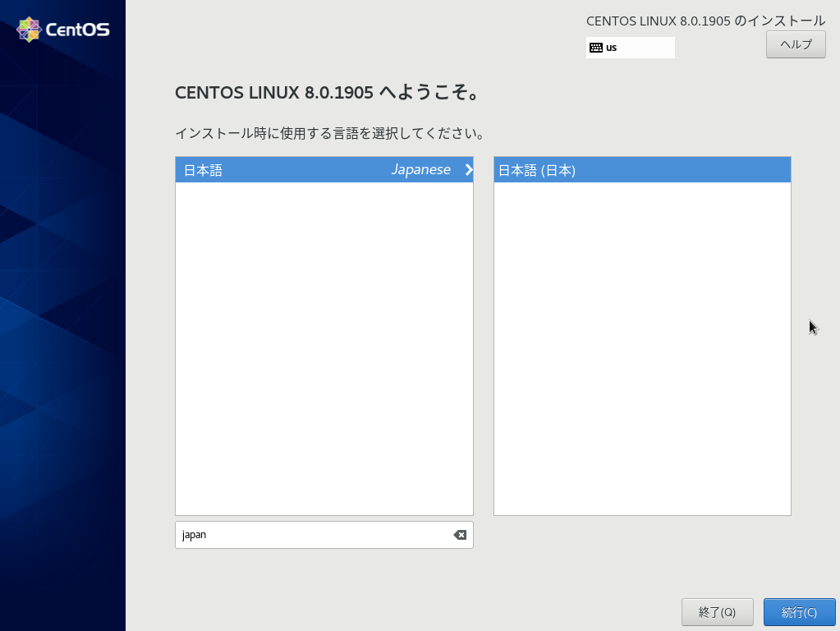Click the us keyboard layout indicator

point(630,48)
